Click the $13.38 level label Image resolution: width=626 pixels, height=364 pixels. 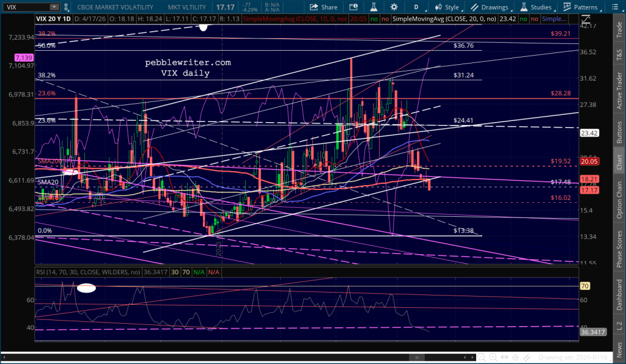pyautogui.click(x=463, y=230)
